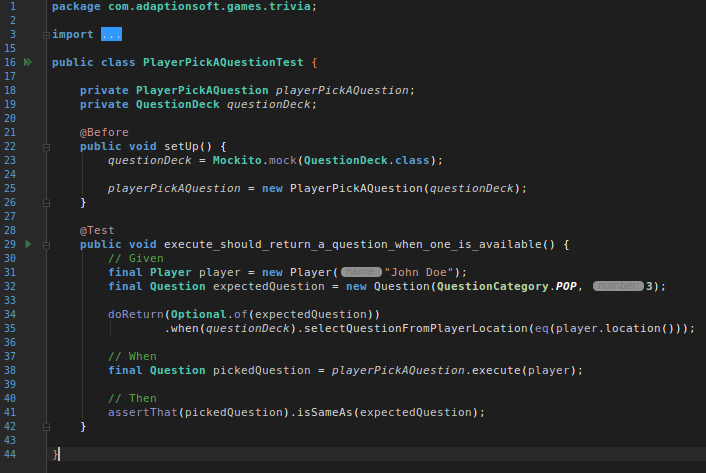Click the "John Doe" string literal
This screenshot has height=473, width=706.
419,272
